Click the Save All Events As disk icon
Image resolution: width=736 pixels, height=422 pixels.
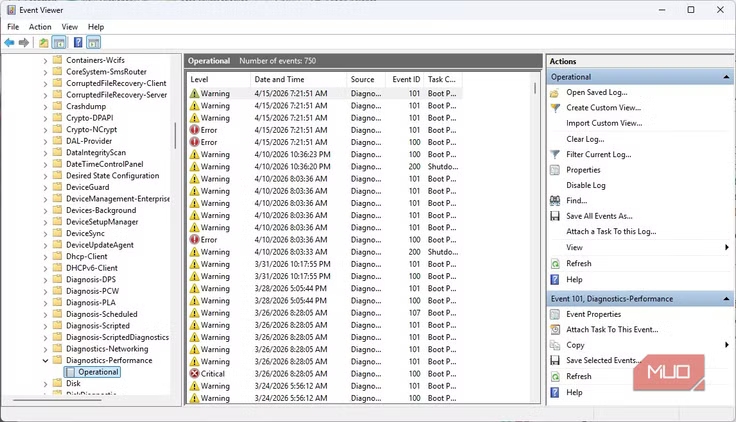point(555,216)
